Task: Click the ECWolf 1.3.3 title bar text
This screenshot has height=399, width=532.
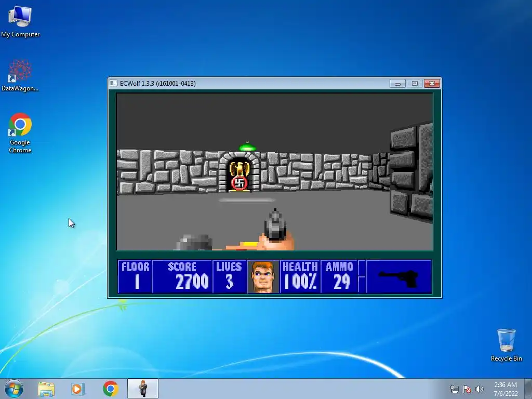Action: (158, 84)
